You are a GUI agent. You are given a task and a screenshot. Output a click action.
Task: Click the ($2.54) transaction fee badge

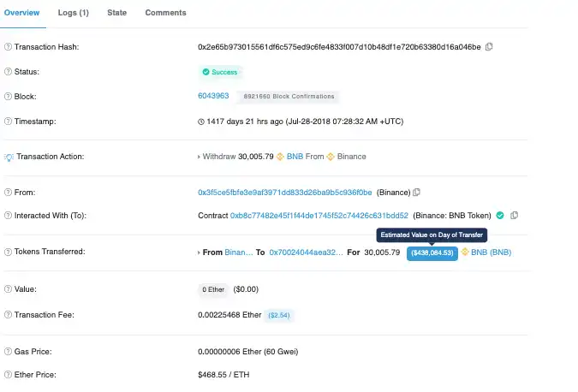tap(279, 315)
